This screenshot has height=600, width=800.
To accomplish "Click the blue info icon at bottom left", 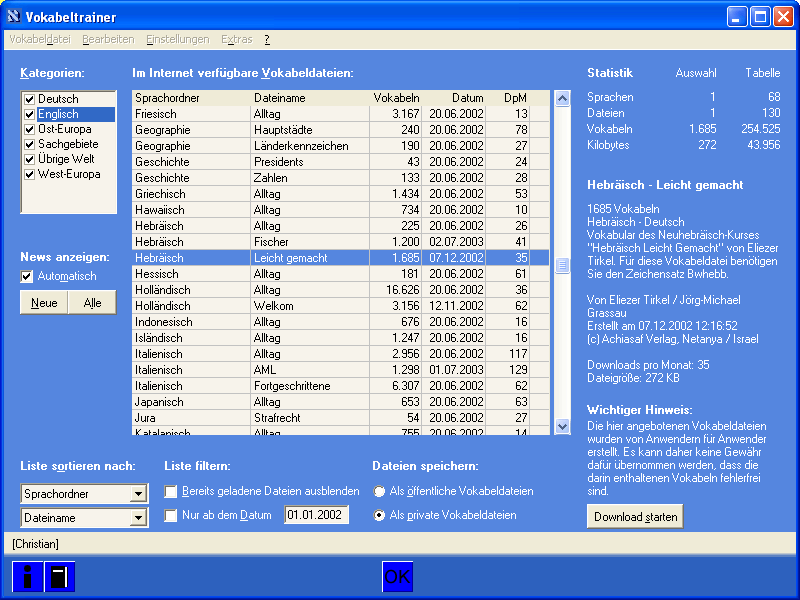I will [27, 577].
